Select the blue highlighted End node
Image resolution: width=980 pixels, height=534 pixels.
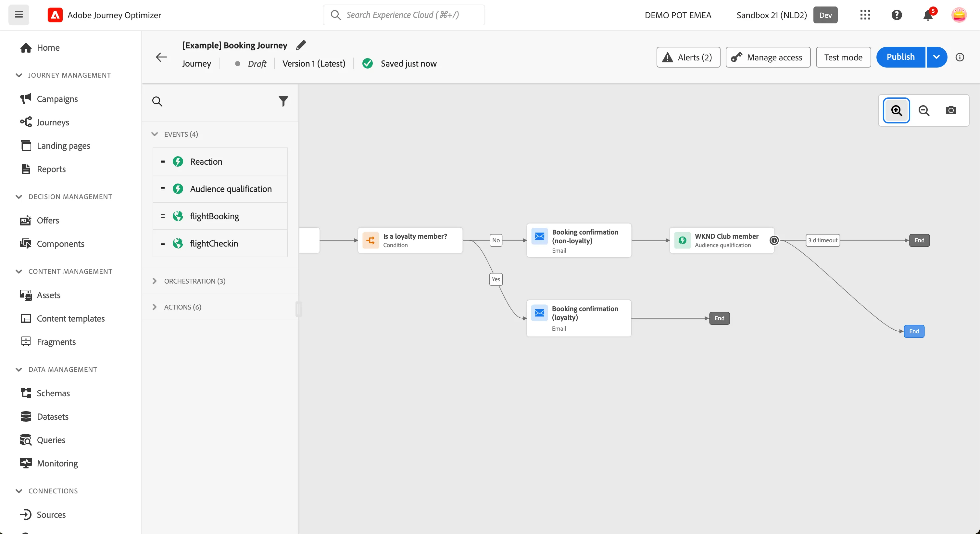914,331
